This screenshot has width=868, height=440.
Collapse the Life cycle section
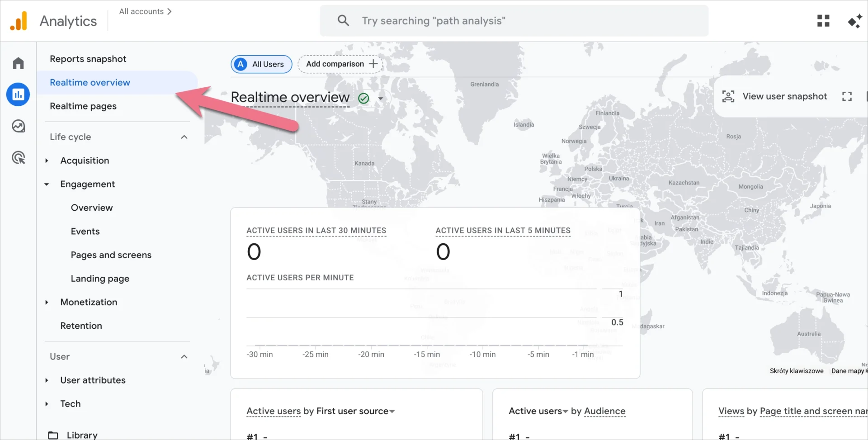pos(184,137)
